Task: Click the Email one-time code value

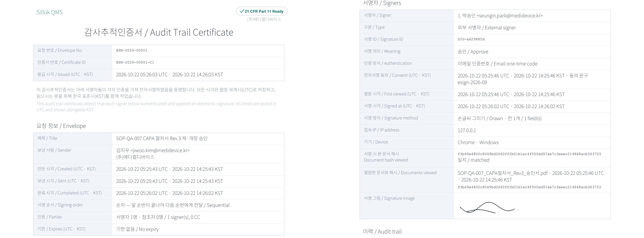Action: pos(498,64)
